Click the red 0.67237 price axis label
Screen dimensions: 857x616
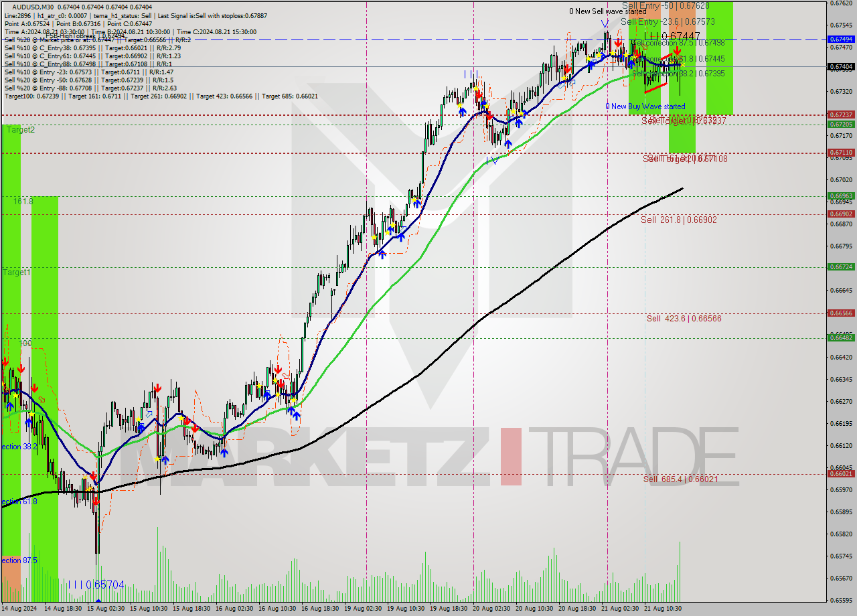pyautogui.click(x=841, y=114)
